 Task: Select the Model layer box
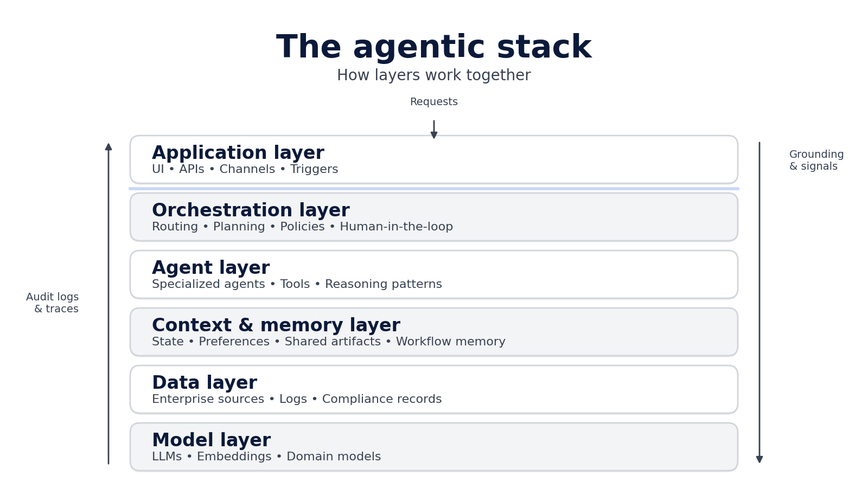tap(434, 446)
